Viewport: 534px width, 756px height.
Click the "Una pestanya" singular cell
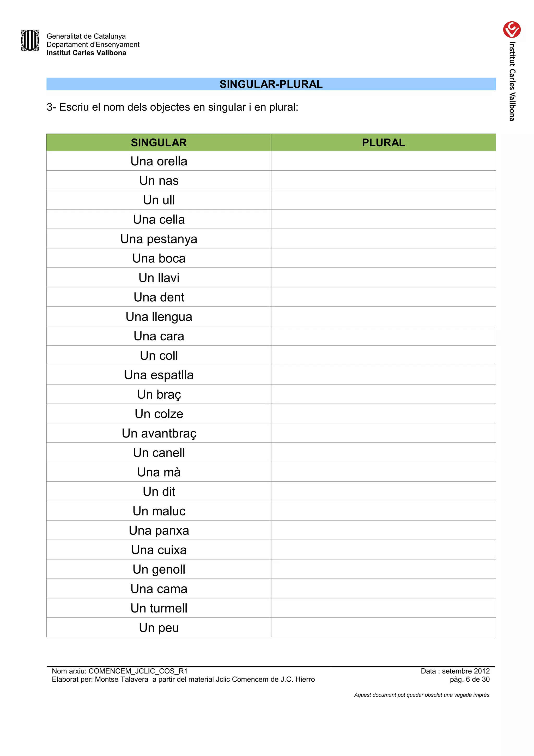tap(159, 239)
